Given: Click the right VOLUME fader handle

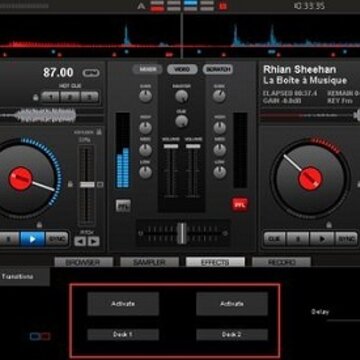Looking at the screenshot, I should (193, 146).
